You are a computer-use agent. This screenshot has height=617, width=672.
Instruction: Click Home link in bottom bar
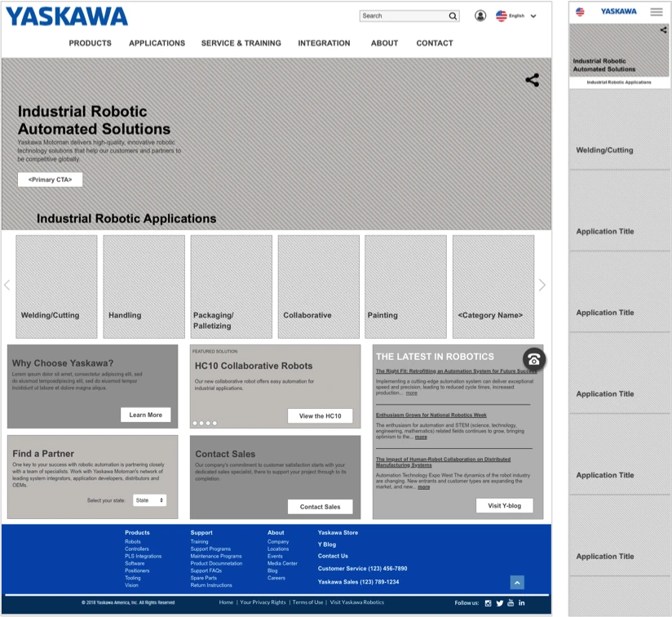tap(226, 602)
